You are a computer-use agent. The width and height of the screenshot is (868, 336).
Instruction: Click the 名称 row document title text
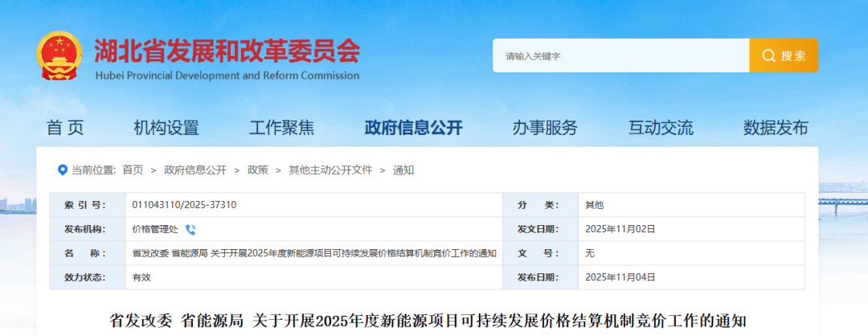coord(314,253)
